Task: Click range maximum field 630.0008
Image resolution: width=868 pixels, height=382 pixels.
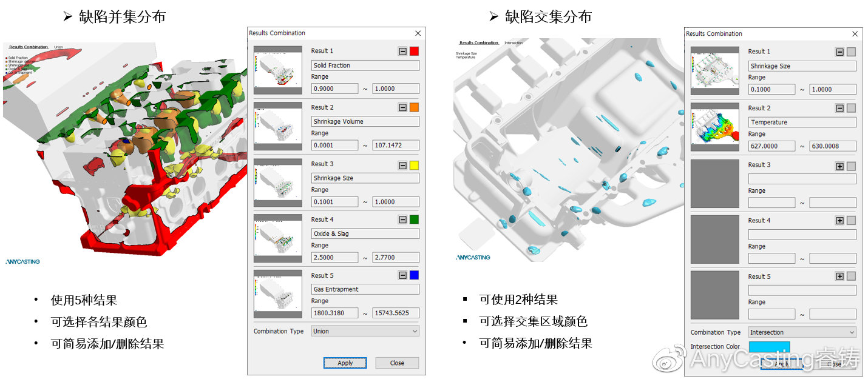Action: [833, 146]
